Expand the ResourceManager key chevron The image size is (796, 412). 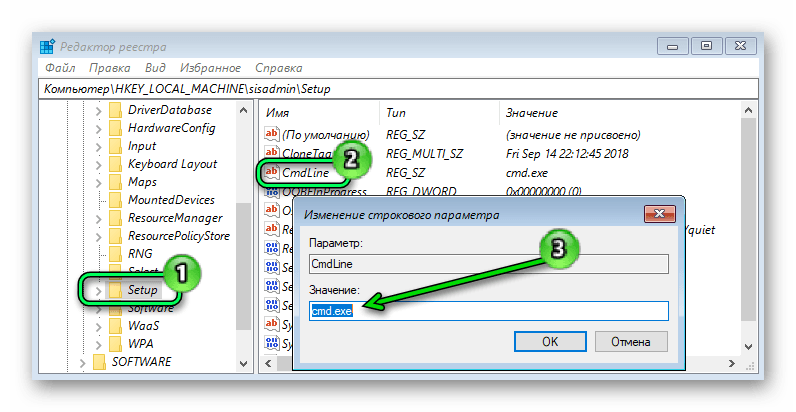pos(98,218)
